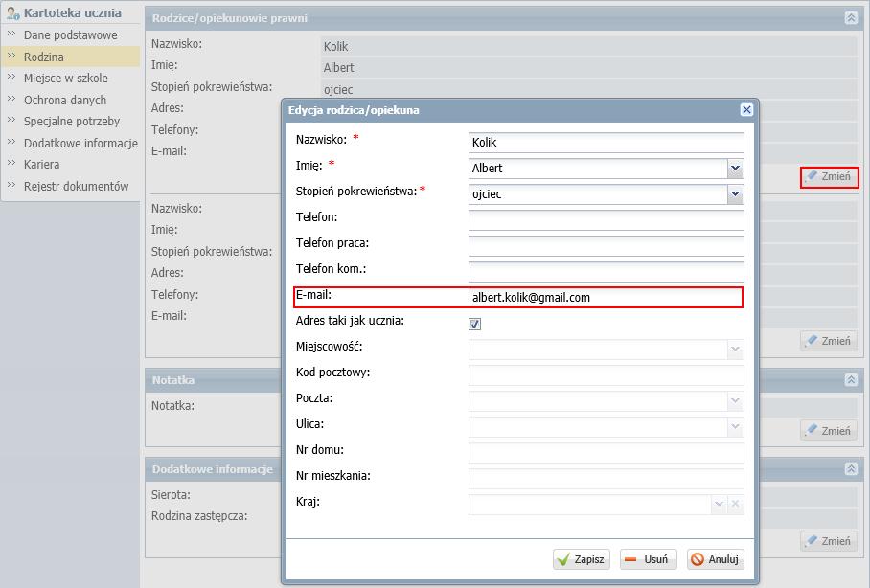Collapse the Dodatkowe informacje panel

click(851, 468)
